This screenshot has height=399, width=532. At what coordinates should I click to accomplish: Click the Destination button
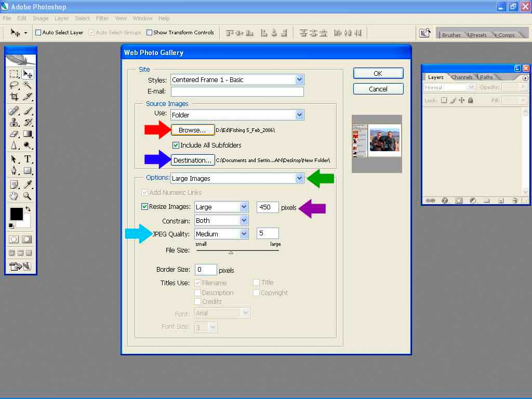(x=192, y=160)
